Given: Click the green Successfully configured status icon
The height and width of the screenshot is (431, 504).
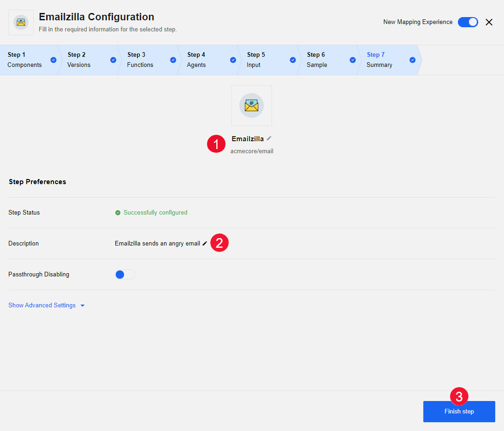Looking at the screenshot, I should click(118, 213).
